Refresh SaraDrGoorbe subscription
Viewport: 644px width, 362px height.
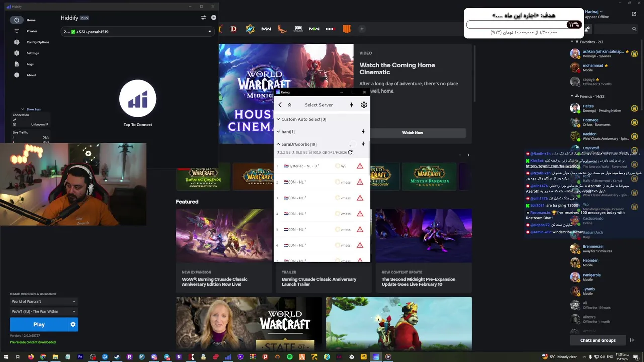tap(350, 152)
